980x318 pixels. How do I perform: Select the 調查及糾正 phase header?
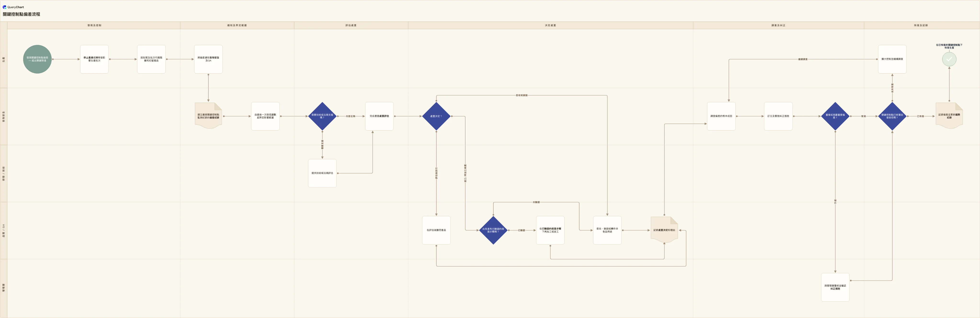click(778, 26)
